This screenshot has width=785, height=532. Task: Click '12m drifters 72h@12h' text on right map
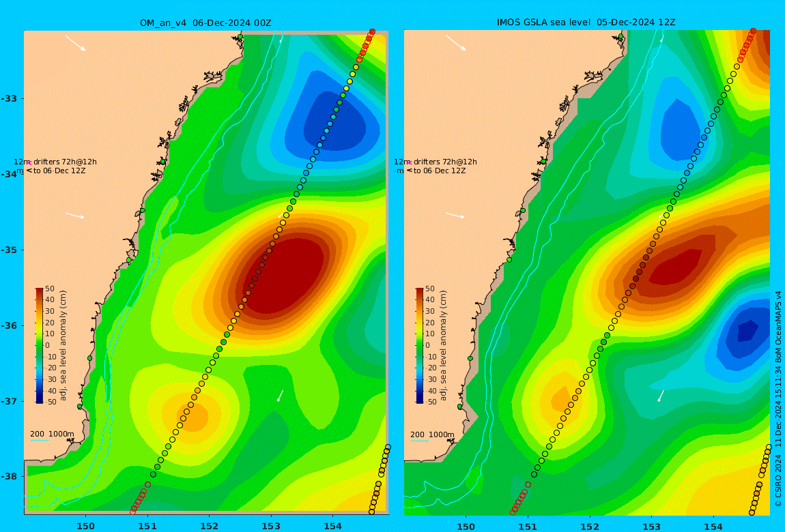tap(436, 162)
